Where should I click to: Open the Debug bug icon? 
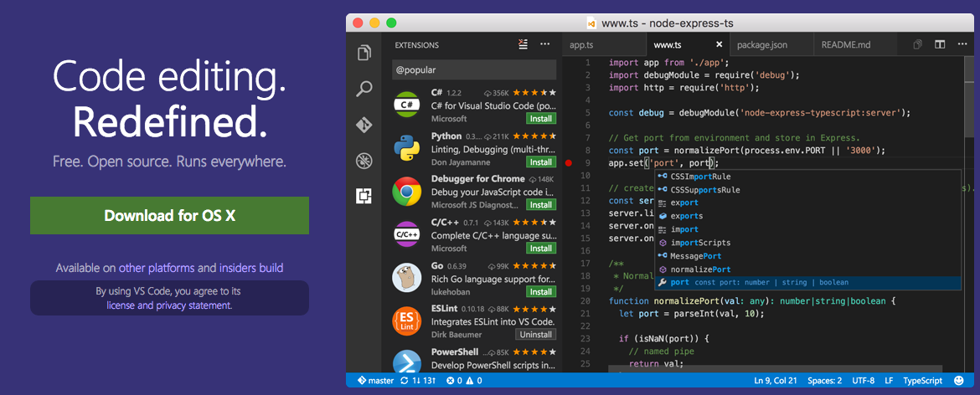point(364,161)
